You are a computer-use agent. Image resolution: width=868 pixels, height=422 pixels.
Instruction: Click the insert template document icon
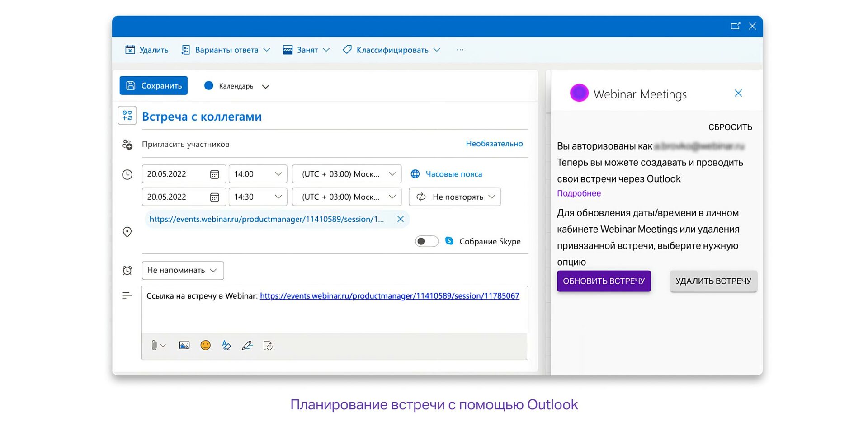pos(268,346)
